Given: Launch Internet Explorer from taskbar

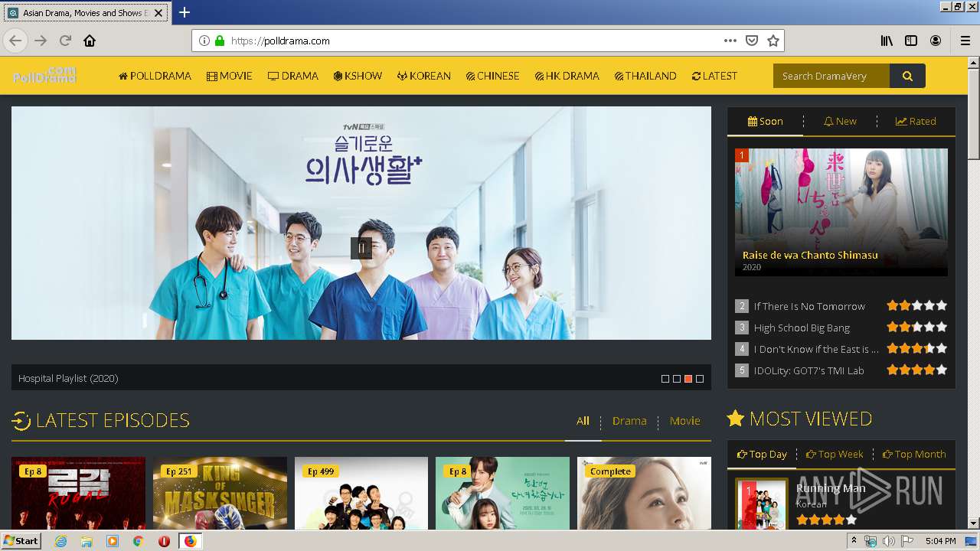Looking at the screenshot, I should tap(61, 541).
